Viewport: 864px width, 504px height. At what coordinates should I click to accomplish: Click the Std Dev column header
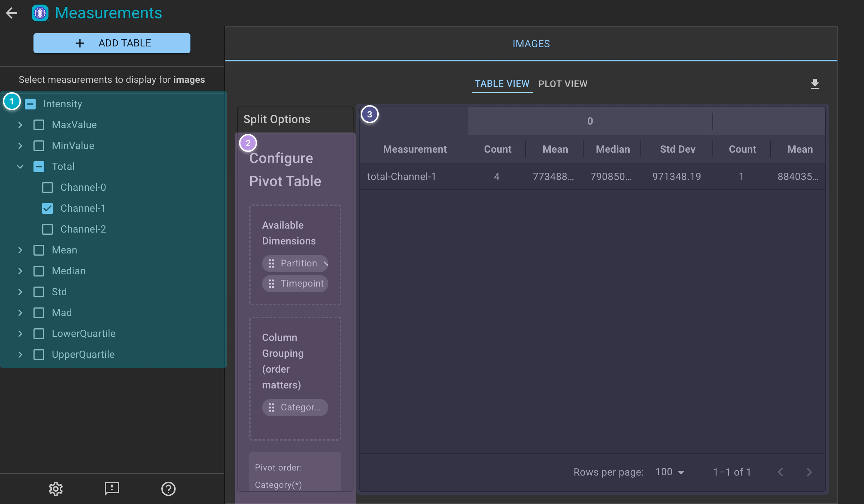(678, 149)
